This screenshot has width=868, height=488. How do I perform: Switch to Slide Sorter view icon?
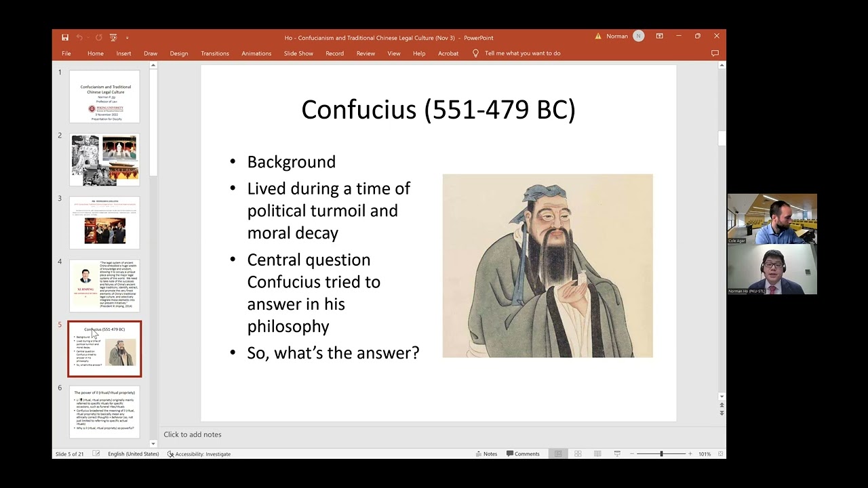click(578, 454)
